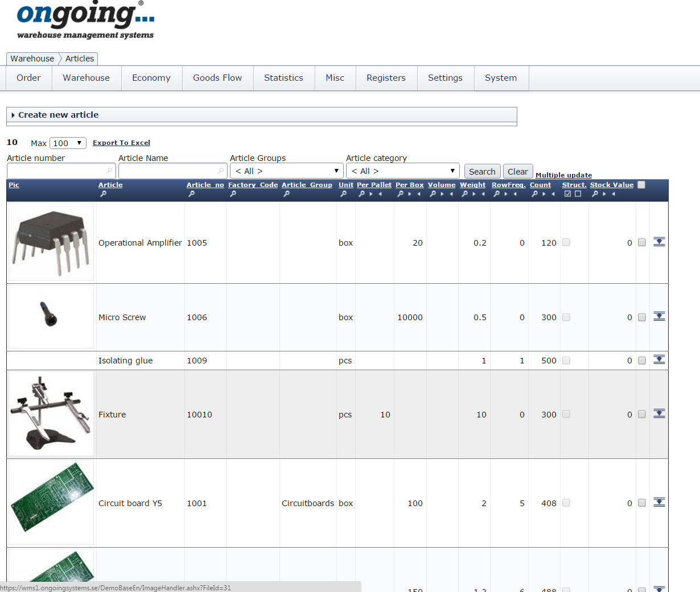Open the Settings menu

445,78
